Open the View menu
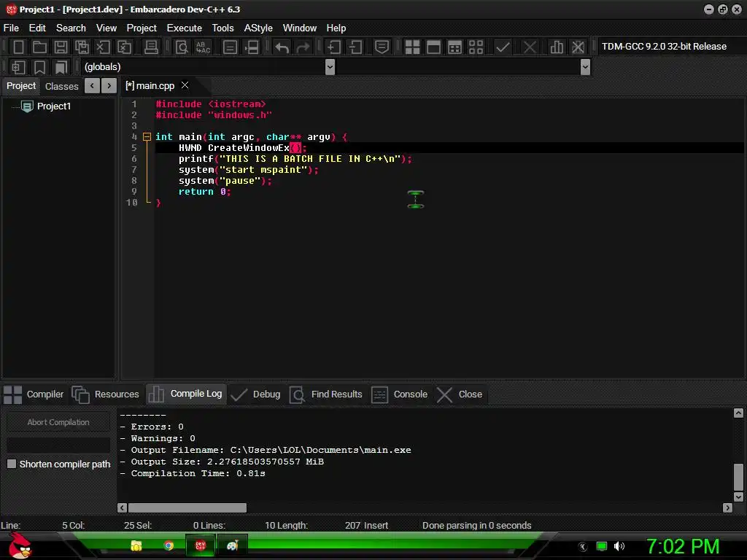The width and height of the screenshot is (747, 560). (107, 28)
